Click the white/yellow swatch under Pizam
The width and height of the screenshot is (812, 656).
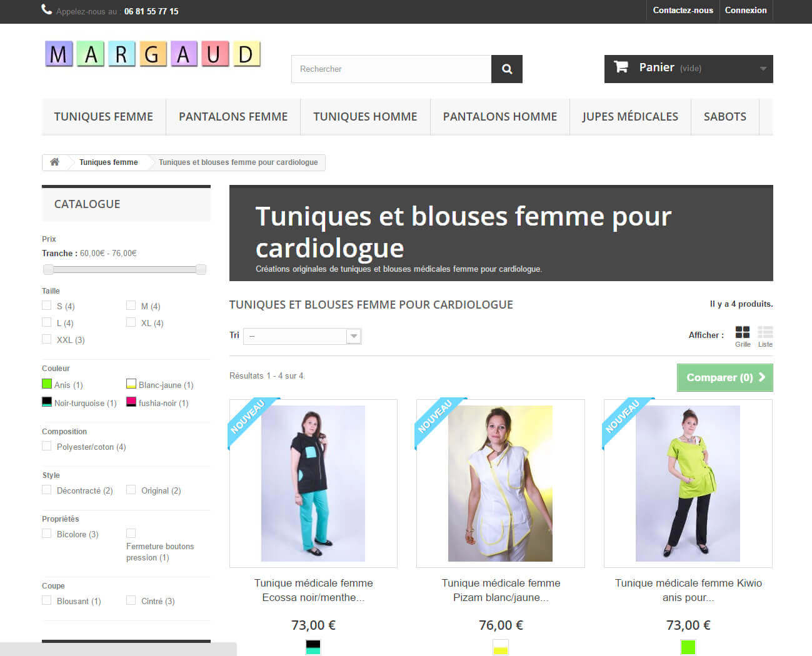501,647
